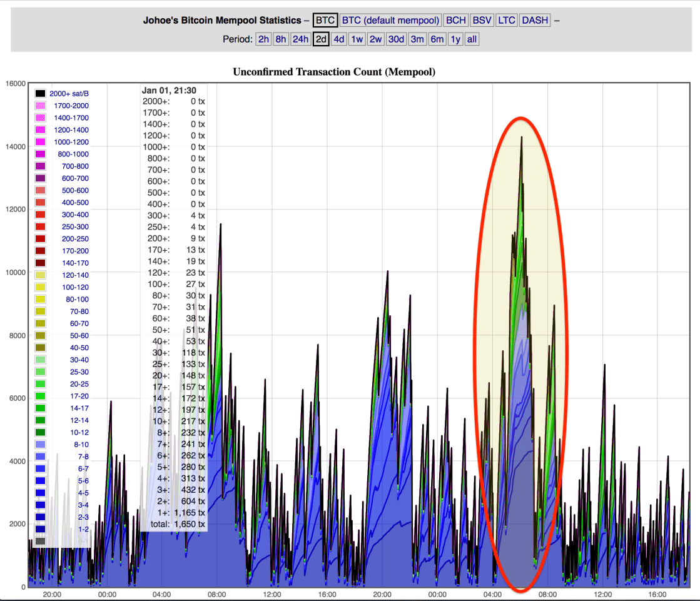700x601 pixels.
Task: Switch to DASH mempool statistics
Action: click(535, 20)
